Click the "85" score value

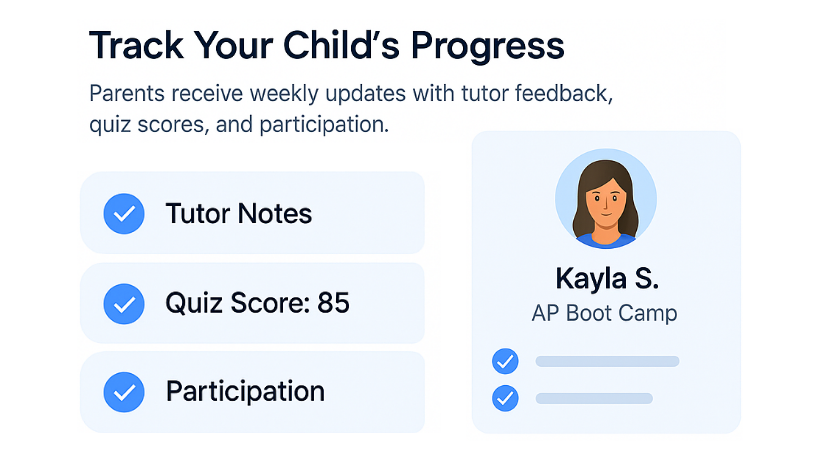(333, 303)
